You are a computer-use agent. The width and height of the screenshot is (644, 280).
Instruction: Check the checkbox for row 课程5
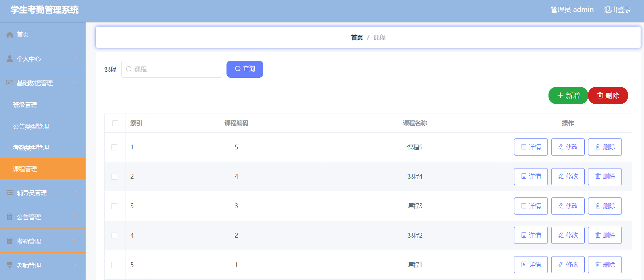(114, 147)
